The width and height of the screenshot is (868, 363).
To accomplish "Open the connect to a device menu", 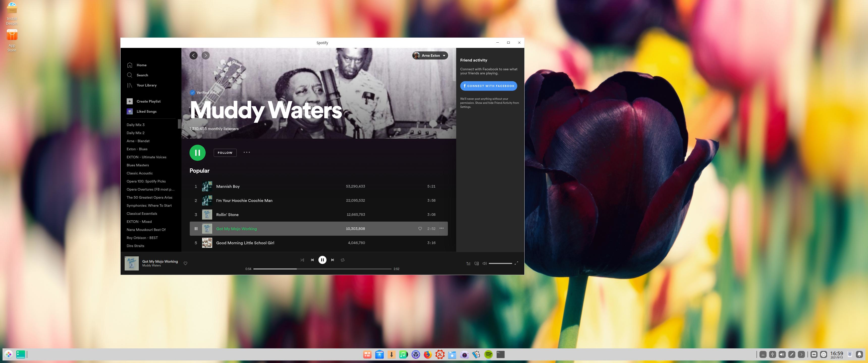I will (476, 263).
